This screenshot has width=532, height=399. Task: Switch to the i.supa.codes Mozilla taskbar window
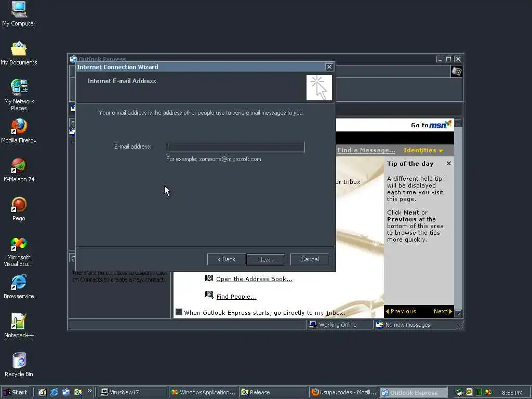(343, 392)
